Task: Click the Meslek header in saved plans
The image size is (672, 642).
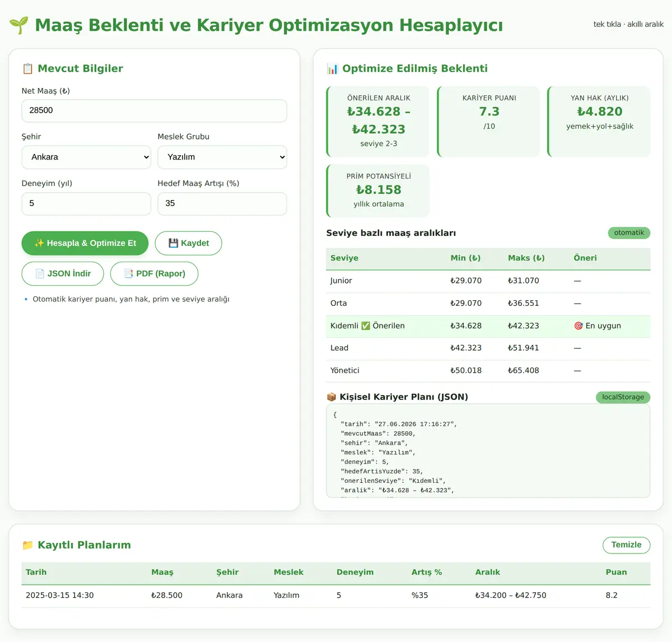Action: [x=288, y=573]
